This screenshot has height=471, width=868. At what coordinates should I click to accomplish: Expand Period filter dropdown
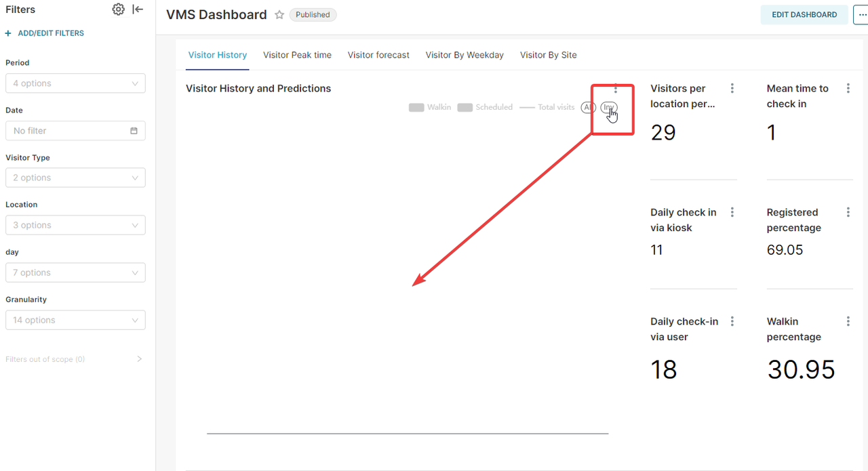(75, 83)
